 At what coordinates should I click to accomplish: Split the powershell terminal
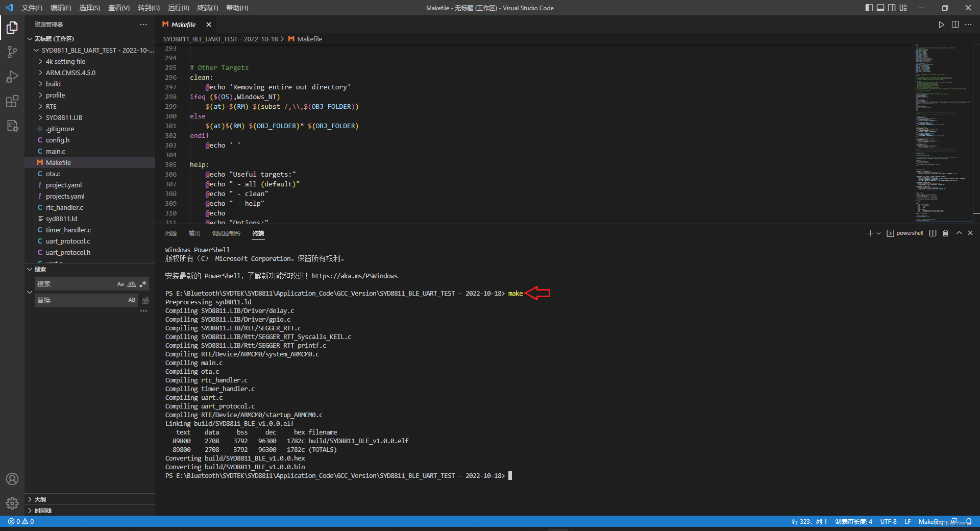click(x=933, y=233)
